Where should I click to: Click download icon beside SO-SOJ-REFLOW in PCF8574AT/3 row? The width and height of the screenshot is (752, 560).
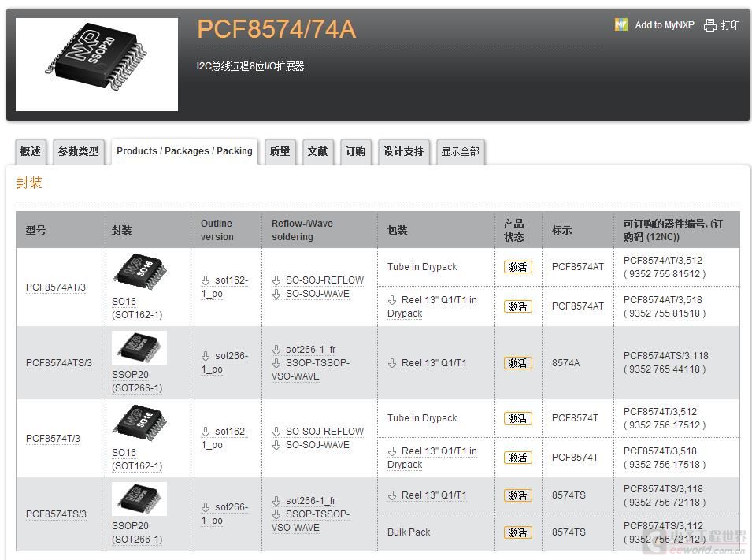tap(276, 280)
